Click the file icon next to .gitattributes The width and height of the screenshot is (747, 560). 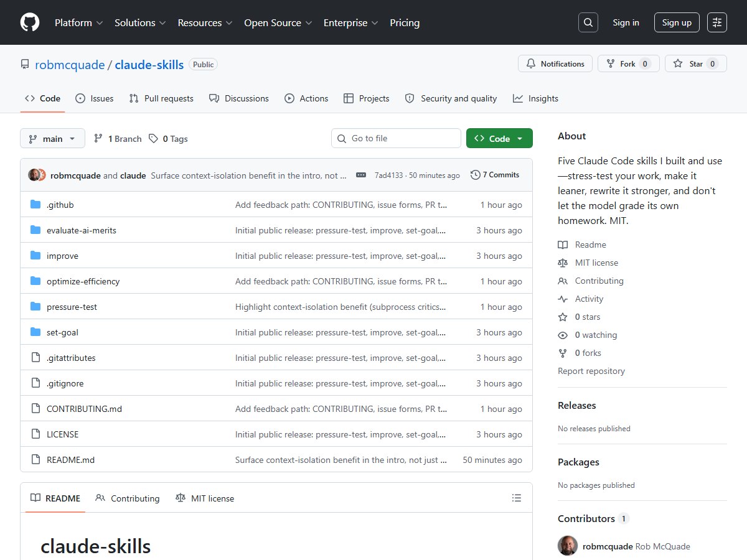click(x=35, y=358)
